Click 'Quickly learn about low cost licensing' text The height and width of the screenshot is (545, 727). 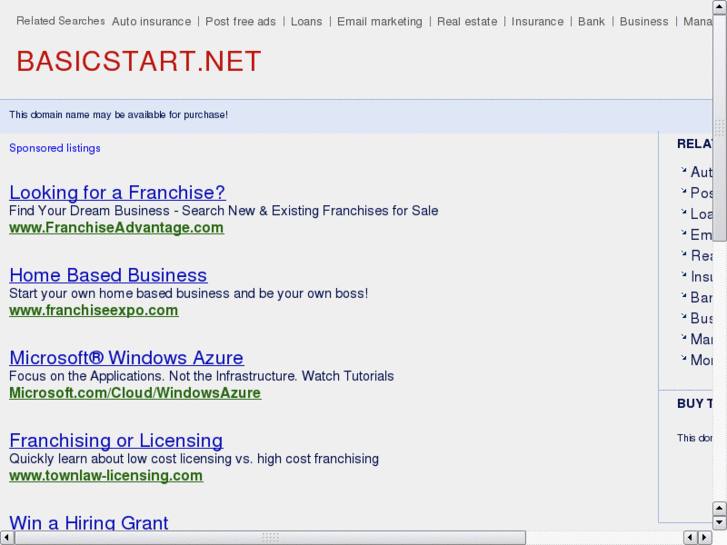194,458
